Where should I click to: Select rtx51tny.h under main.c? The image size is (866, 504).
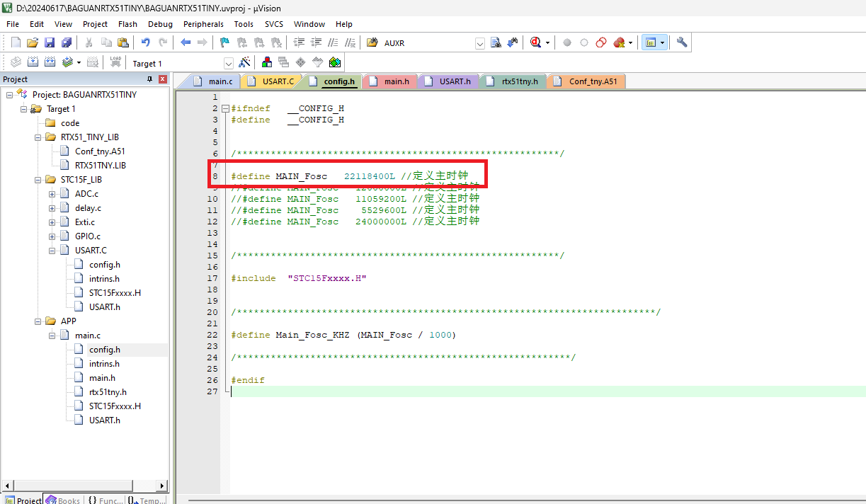[108, 391]
